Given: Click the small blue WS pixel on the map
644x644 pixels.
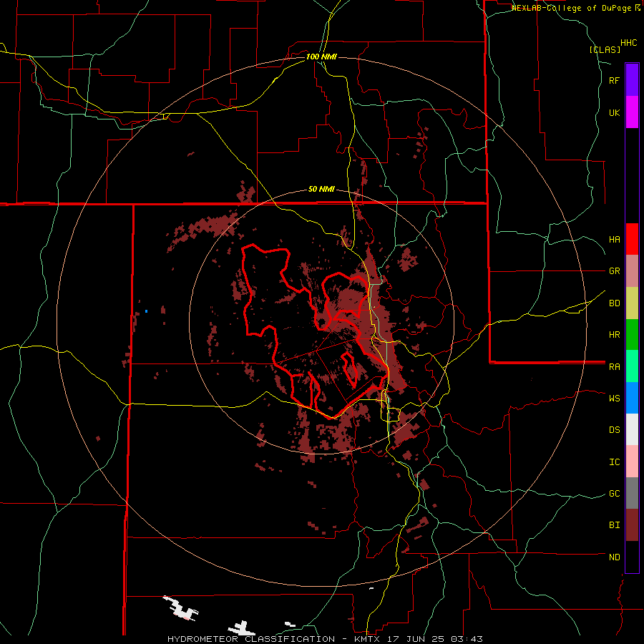Looking at the screenshot, I should [x=146, y=311].
